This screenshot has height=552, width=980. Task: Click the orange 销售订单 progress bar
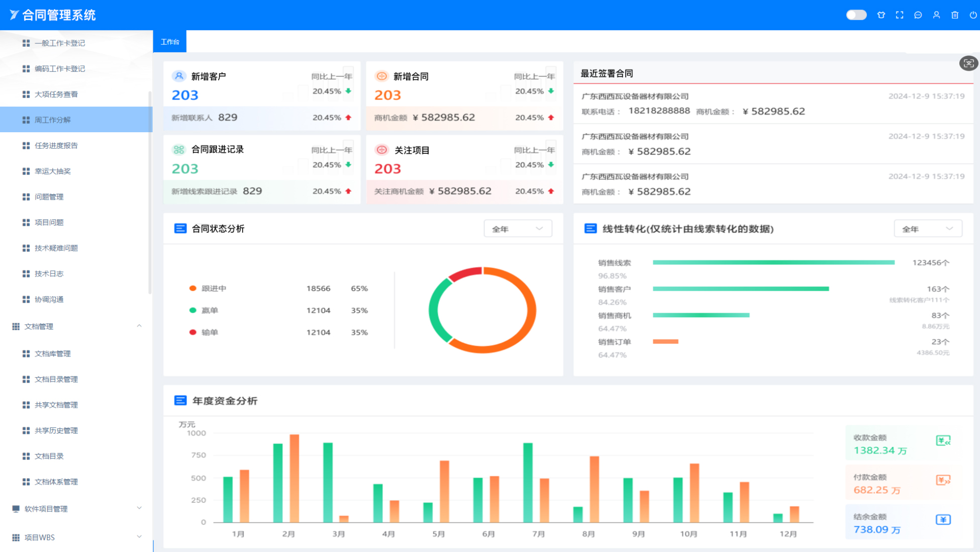tap(665, 342)
